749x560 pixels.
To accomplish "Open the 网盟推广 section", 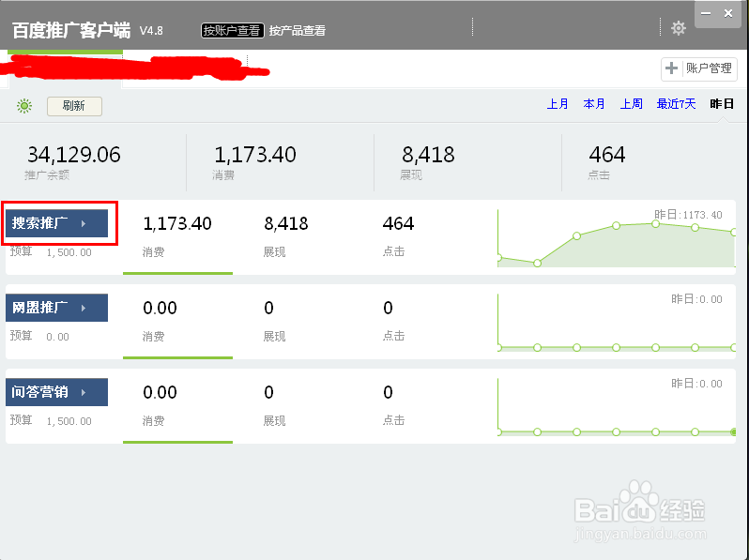I will [57, 308].
